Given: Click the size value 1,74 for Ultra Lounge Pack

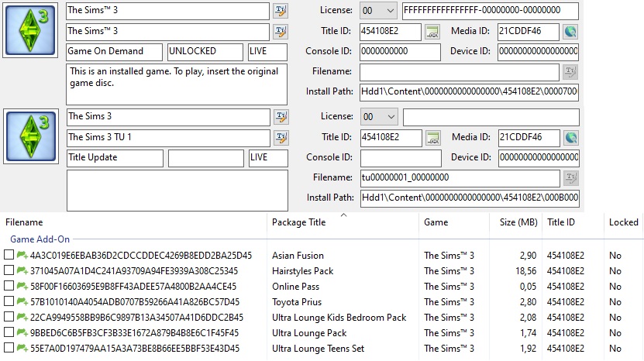Looking at the screenshot, I should 529,333.
